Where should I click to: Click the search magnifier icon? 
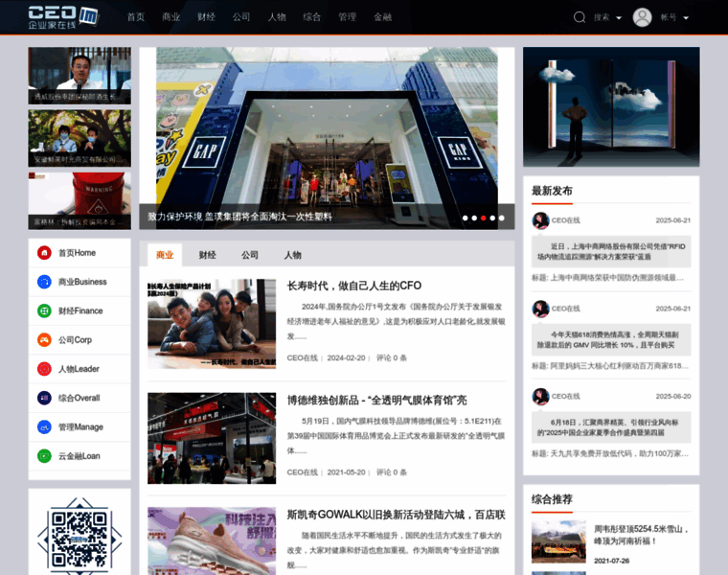pos(580,17)
